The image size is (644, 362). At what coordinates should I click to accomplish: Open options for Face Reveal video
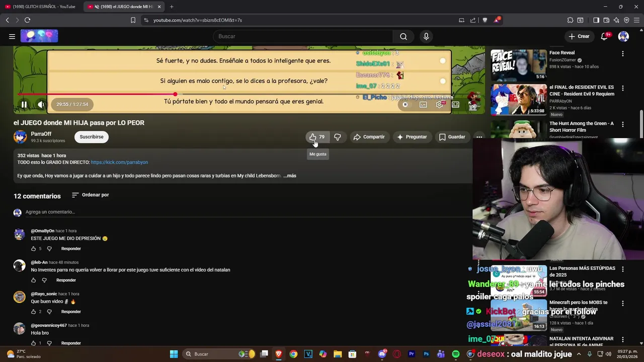(623, 54)
